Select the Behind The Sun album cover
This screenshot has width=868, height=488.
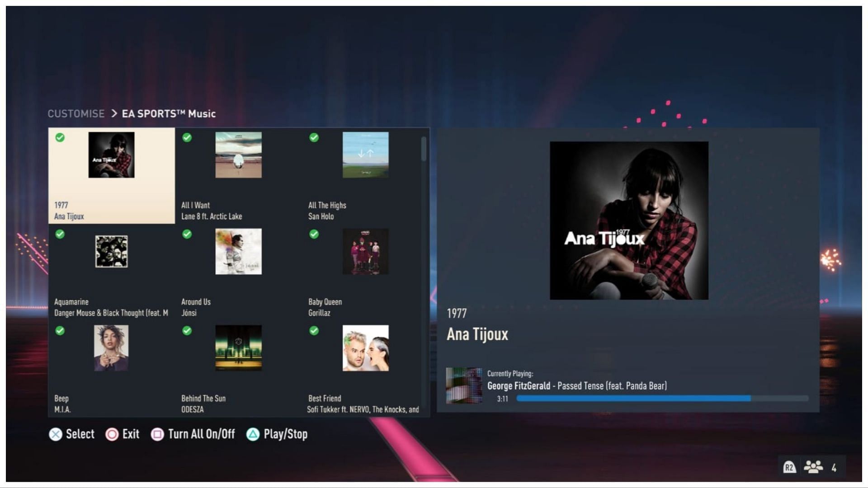[x=238, y=348]
